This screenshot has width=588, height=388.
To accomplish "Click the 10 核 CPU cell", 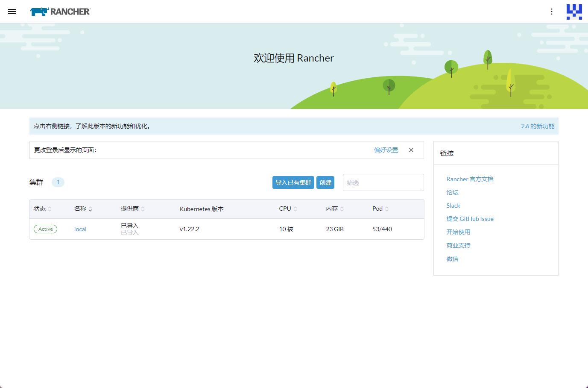I will pos(286,229).
